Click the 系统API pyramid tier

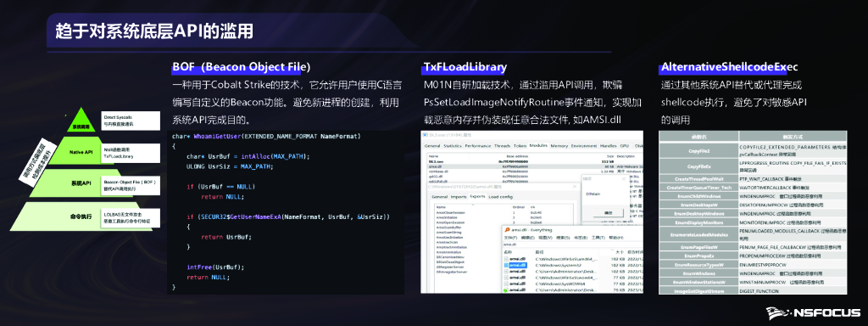[81, 183]
